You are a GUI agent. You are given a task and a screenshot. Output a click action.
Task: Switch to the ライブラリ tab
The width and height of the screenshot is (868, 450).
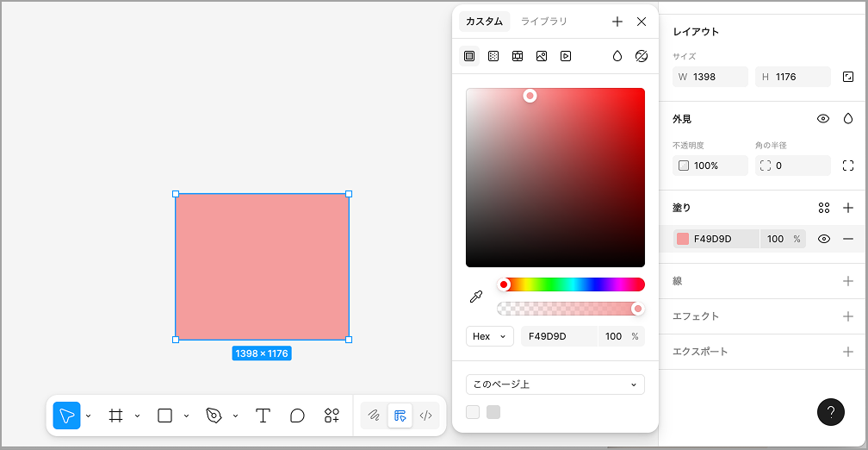543,22
